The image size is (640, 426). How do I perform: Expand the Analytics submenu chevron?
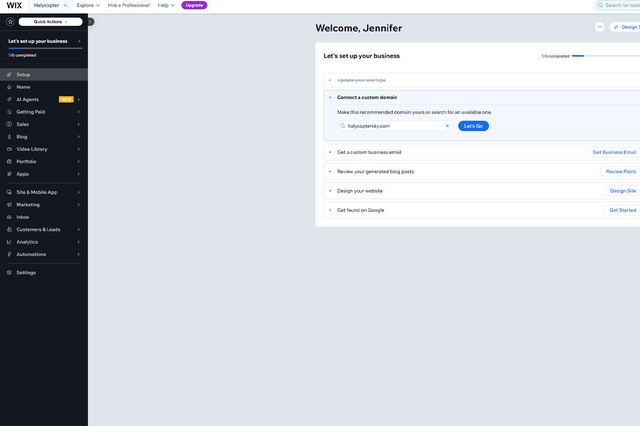tap(79, 242)
